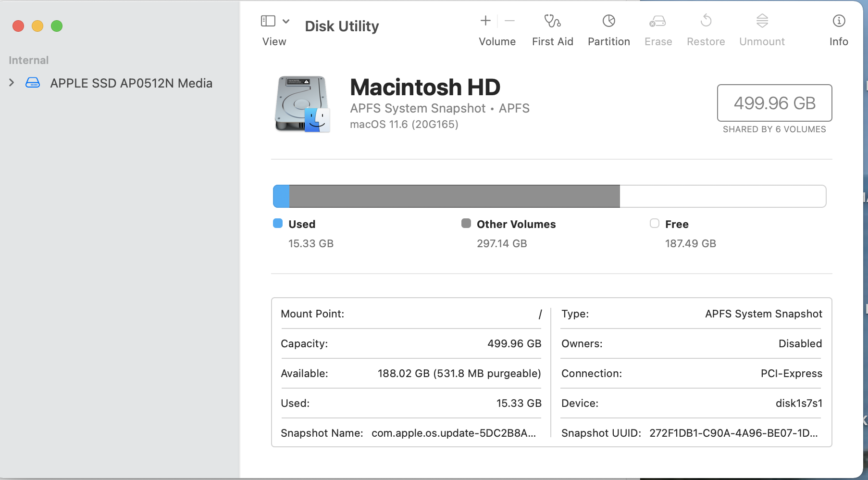Open the Info panel icon

coord(839,21)
